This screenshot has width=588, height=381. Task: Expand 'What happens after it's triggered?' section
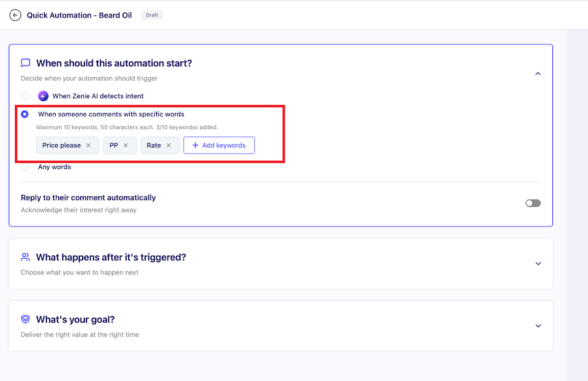point(537,263)
